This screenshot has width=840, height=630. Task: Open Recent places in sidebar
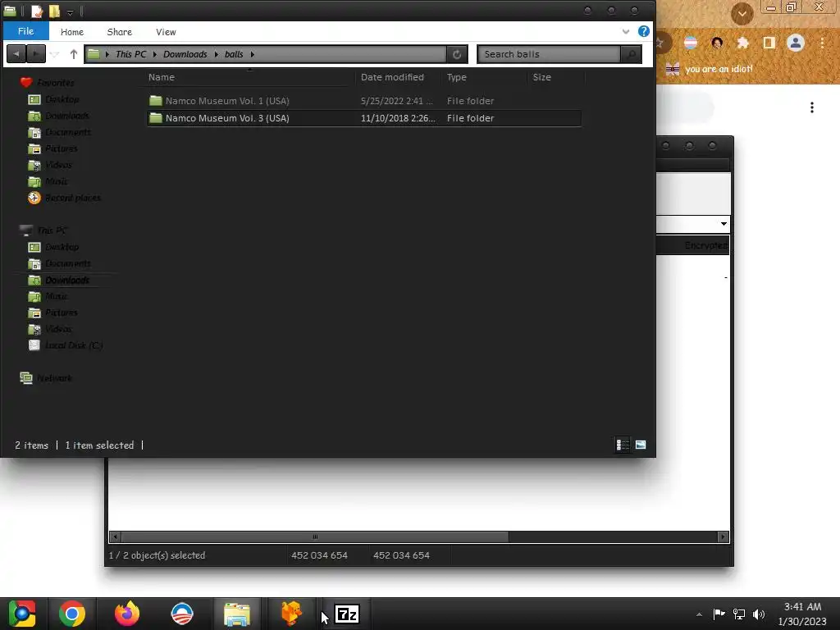click(64, 198)
